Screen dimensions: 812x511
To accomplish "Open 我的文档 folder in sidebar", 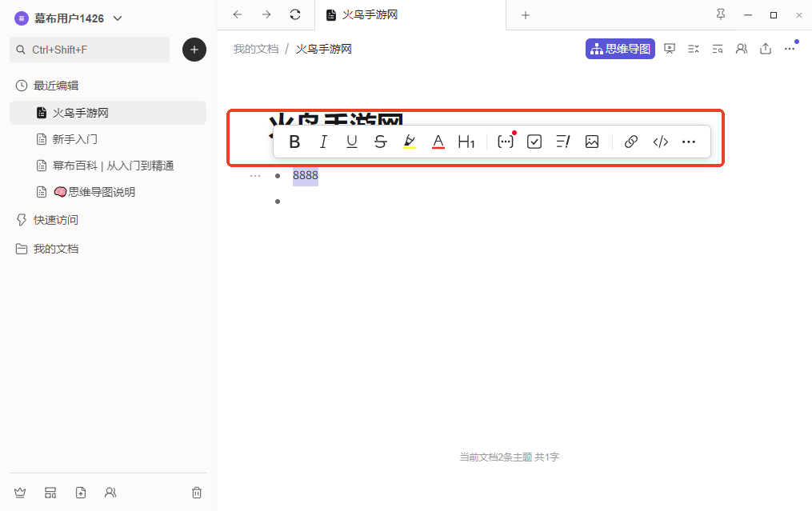I will pyautogui.click(x=55, y=249).
